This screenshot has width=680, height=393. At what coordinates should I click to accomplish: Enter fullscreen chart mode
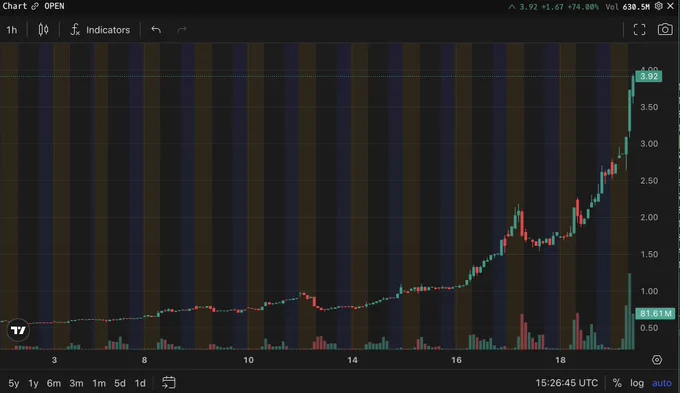pos(639,29)
